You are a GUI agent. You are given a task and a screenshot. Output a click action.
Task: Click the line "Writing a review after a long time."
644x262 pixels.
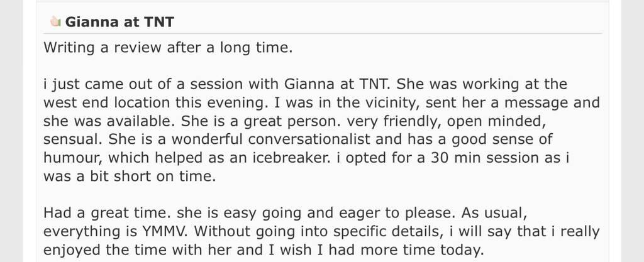pyautogui.click(x=168, y=47)
